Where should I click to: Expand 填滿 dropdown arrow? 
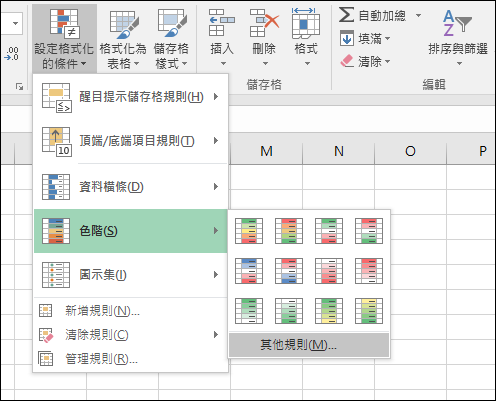[387, 39]
